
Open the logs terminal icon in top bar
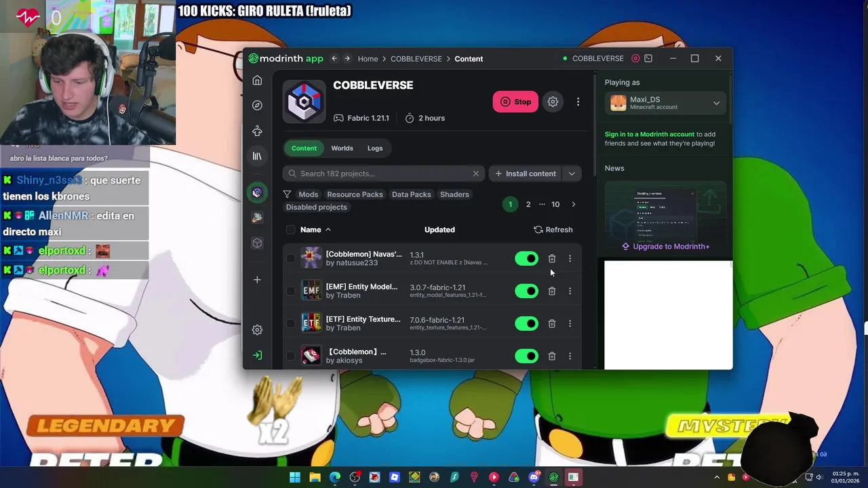(x=648, y=58)
